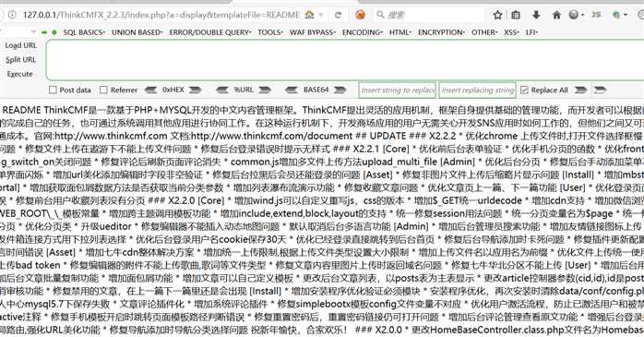Bookmark this page with the star icon
644x337 pixels.
click(497, 15)
